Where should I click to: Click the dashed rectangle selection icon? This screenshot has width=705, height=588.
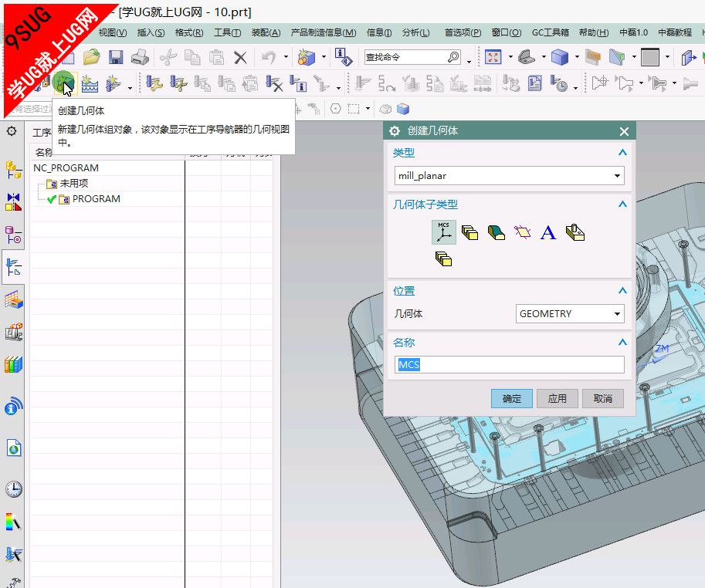[354, 109]
